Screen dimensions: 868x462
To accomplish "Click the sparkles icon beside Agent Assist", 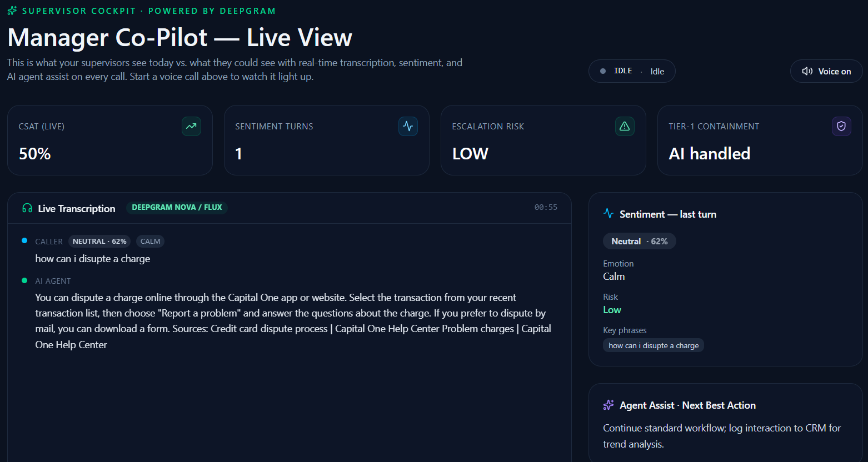I will tap(608, 405).
